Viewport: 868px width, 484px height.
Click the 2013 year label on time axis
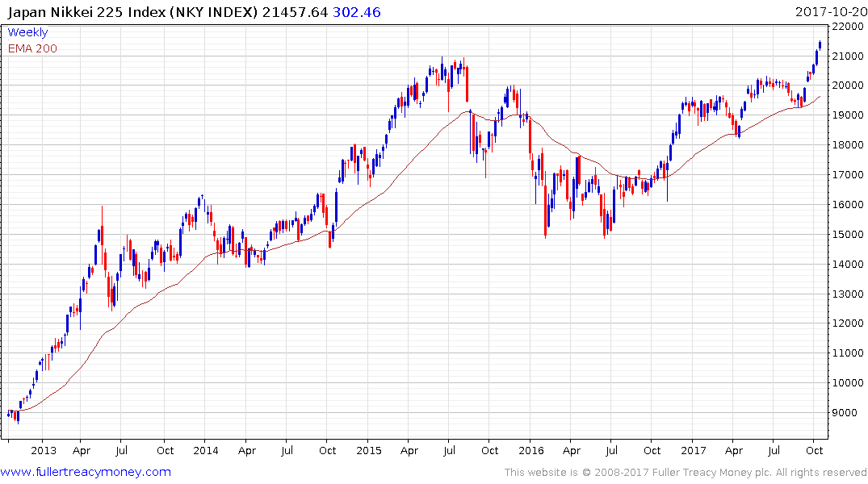[x=44, y=450]
